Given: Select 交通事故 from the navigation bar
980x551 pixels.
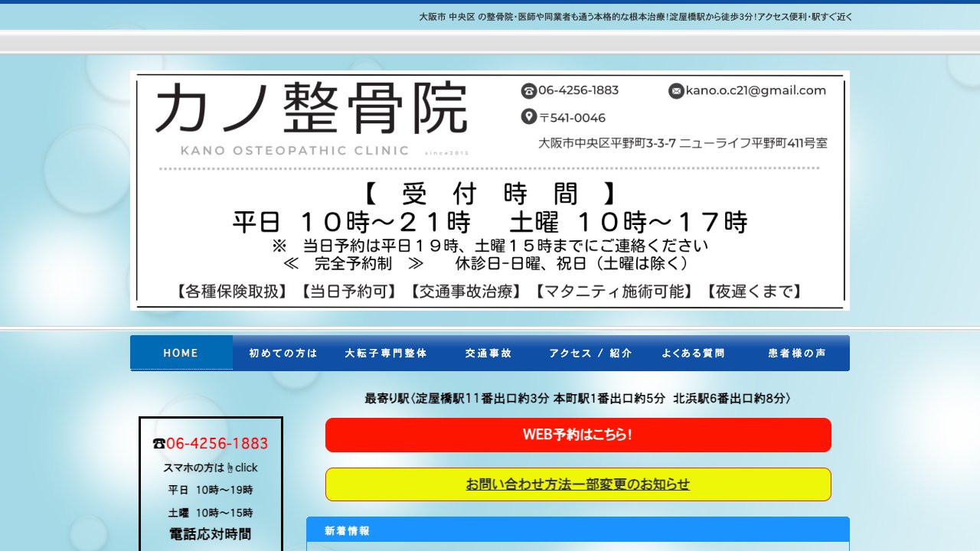Looking at the screenshot, I should 488,353.
